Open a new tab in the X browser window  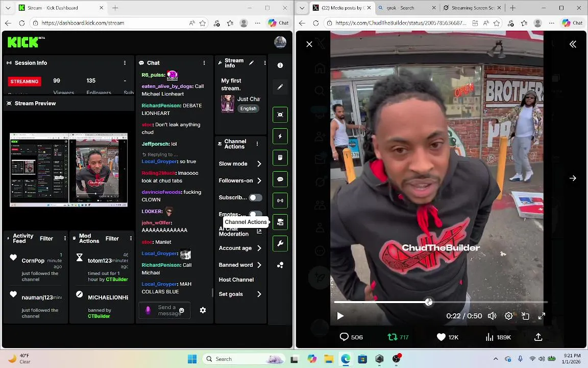pyautogui.click(x=512, y=8)
